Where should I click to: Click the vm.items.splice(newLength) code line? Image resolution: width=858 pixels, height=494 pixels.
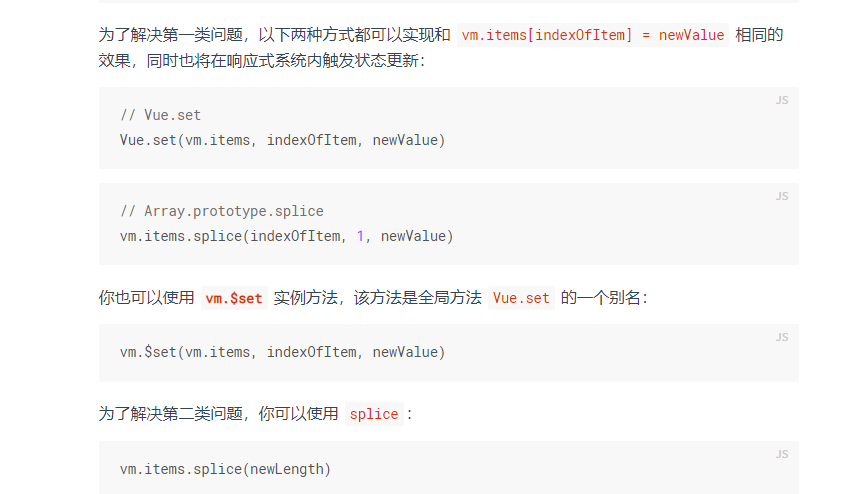point(225,469)
